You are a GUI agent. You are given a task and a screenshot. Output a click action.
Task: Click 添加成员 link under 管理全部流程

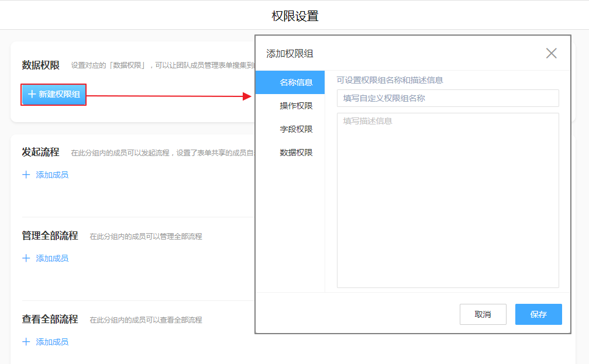pos(52,258)
